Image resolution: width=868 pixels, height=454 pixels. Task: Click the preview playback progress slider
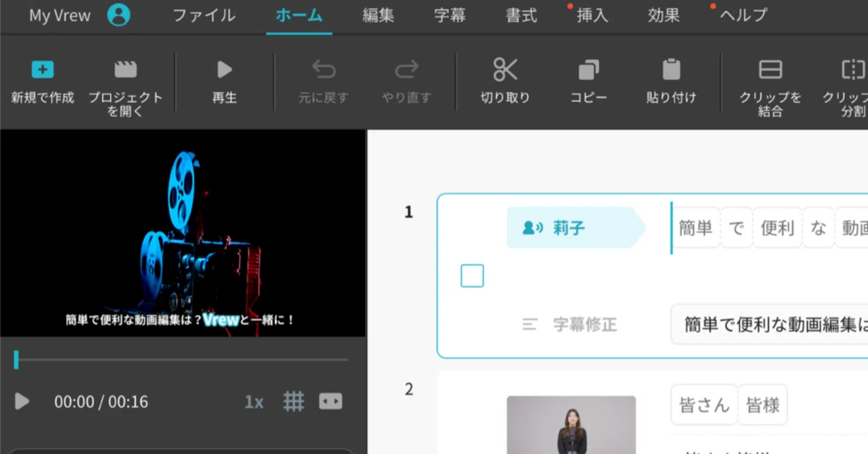(x=181, y=359)
